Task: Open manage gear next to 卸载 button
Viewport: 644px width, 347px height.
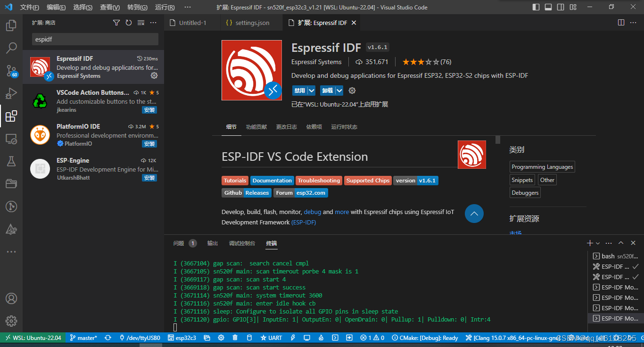Action: pyautogui.click(x=352, y=91)
